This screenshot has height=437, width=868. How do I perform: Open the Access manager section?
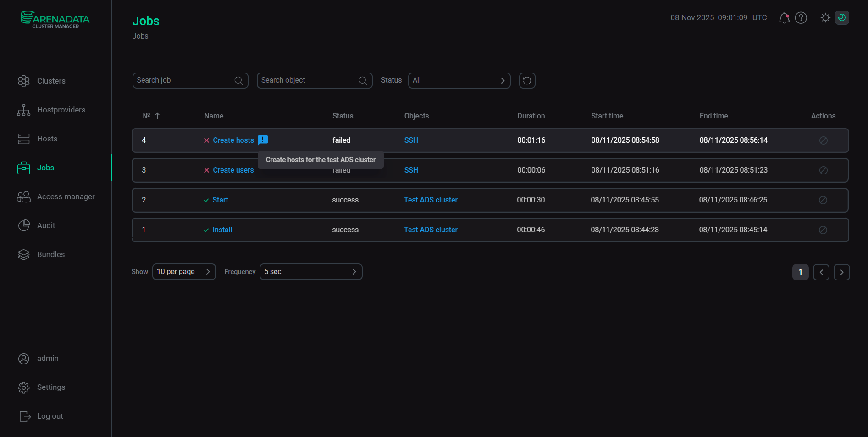(x=66, y=196)
